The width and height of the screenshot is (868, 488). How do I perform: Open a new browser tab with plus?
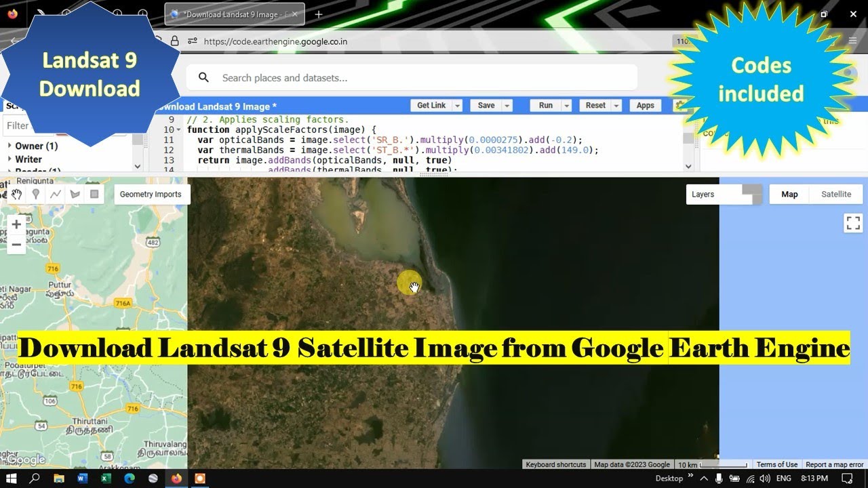click(319, 14)
